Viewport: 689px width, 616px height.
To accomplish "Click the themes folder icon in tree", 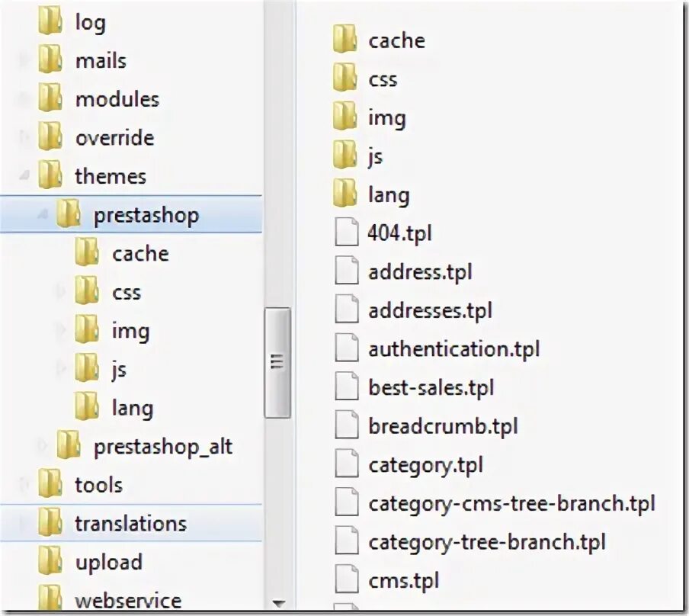I will click(50, 175).
